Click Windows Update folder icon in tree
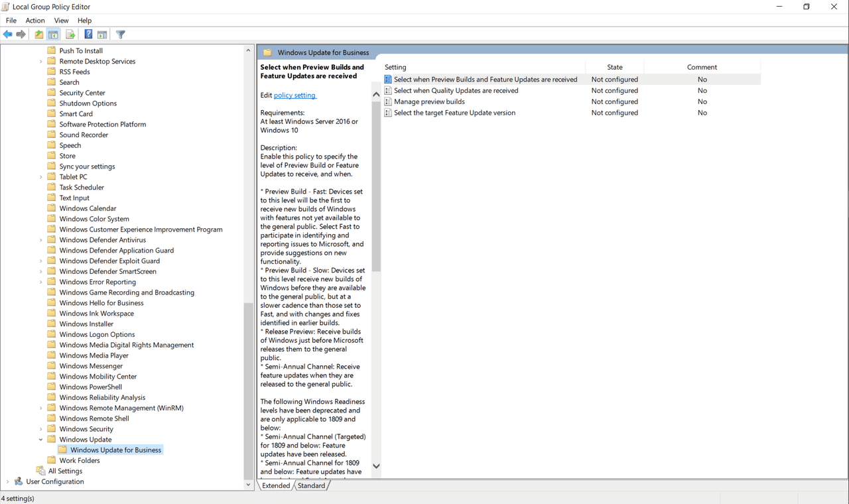849x504 pixels. [52, 439]
